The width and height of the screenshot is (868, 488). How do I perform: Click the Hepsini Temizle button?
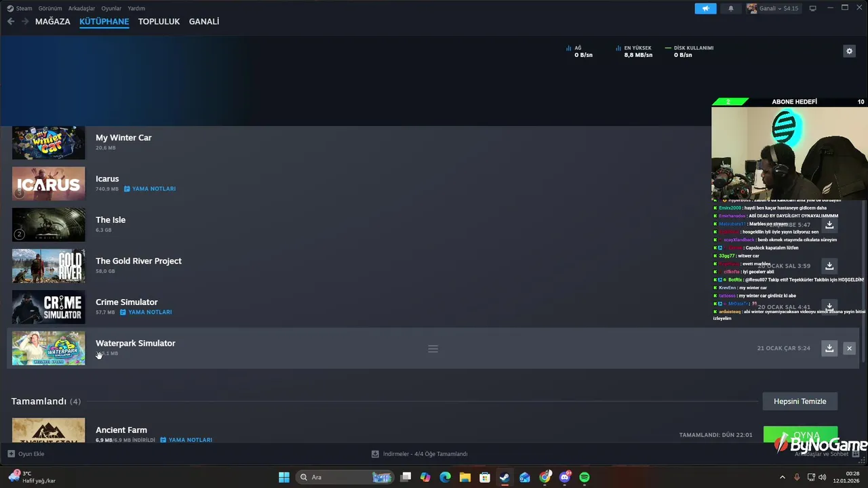point(800,401)
